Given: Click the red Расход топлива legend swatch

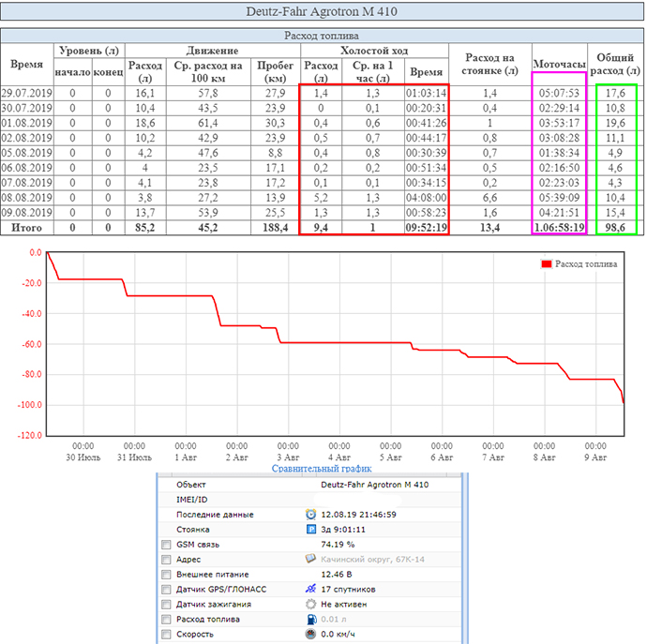Looking at the screenshot, I should click(x=547, y=264).
